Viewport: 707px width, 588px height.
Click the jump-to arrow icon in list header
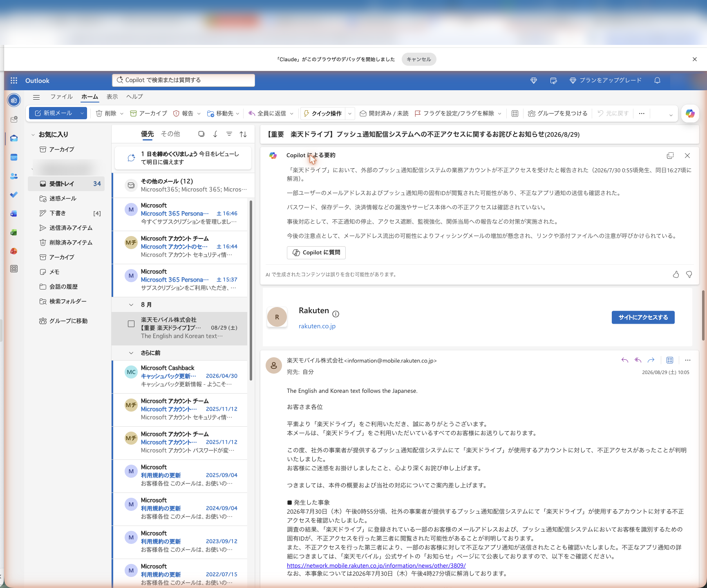point(215,134)
